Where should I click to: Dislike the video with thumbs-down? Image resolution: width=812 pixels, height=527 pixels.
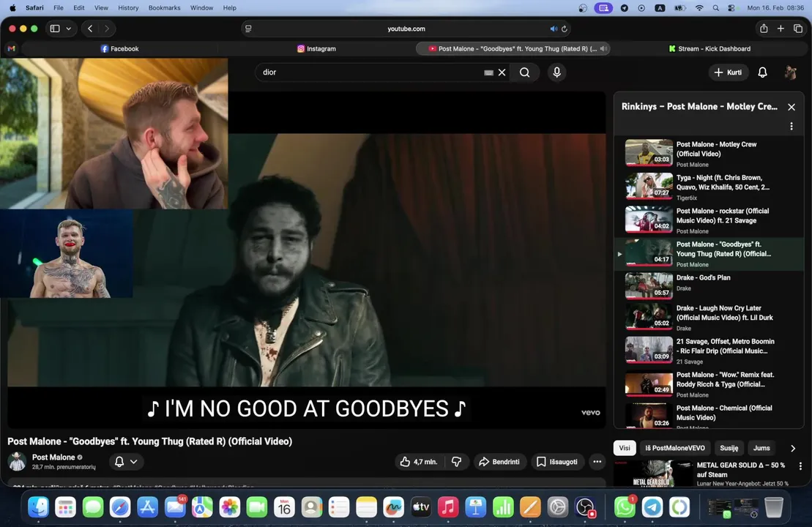[456, 462]
